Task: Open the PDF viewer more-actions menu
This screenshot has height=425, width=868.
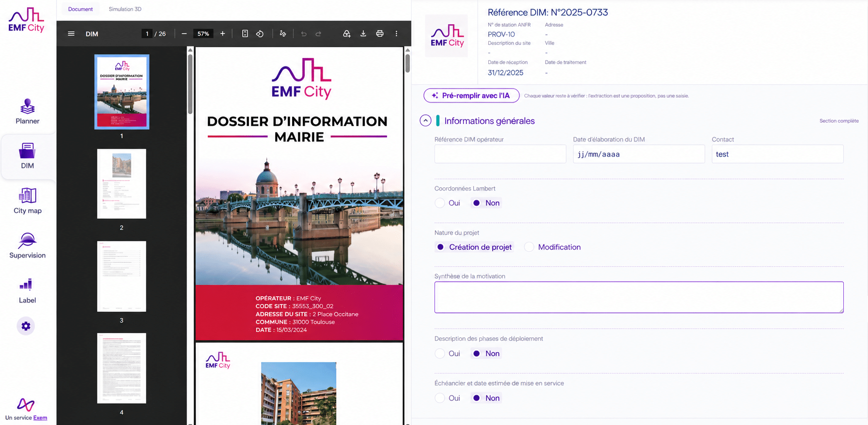Action: tap(396, 34)
